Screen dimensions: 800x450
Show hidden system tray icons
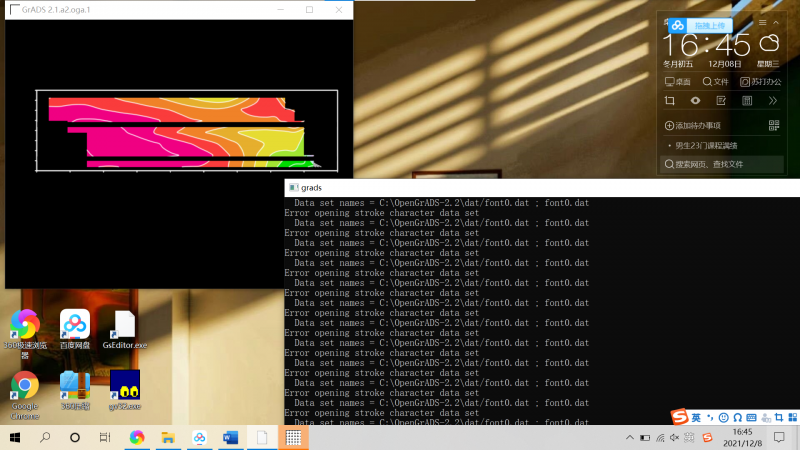click(628, 438)
